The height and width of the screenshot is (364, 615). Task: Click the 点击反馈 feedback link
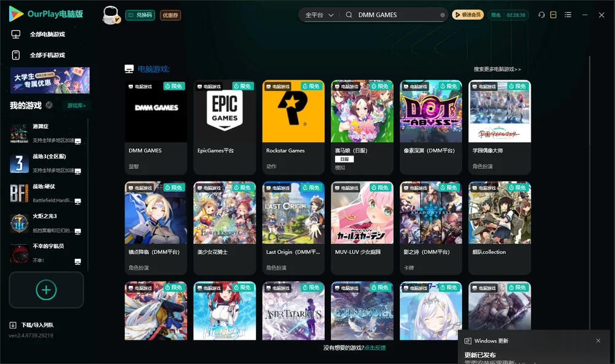375,347
